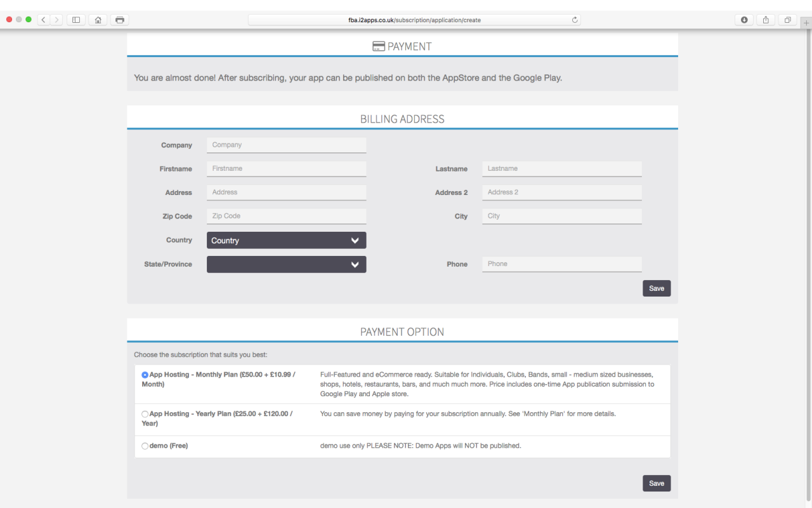Viewport: 812px width, 508px height.
Task: Go to the home page icon
Action: coord(98,20)
